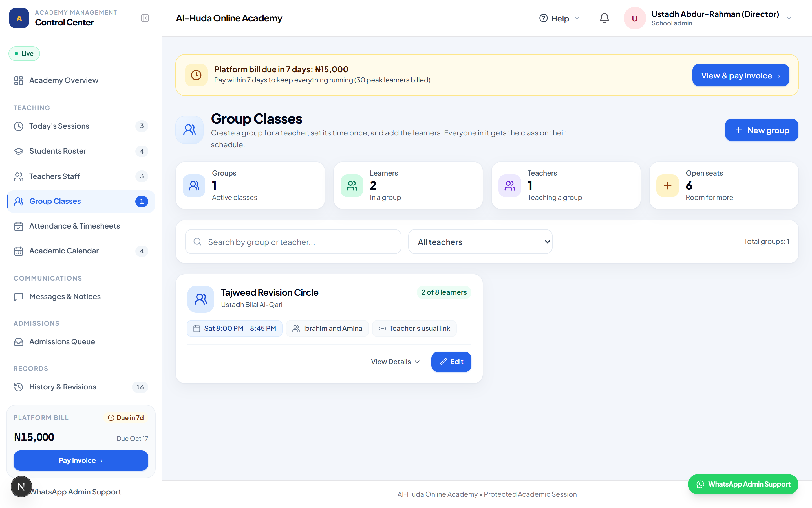812x508 pixels.
Task: Click the Today's Sessions clock icon
Action: [x=18, y=126]
